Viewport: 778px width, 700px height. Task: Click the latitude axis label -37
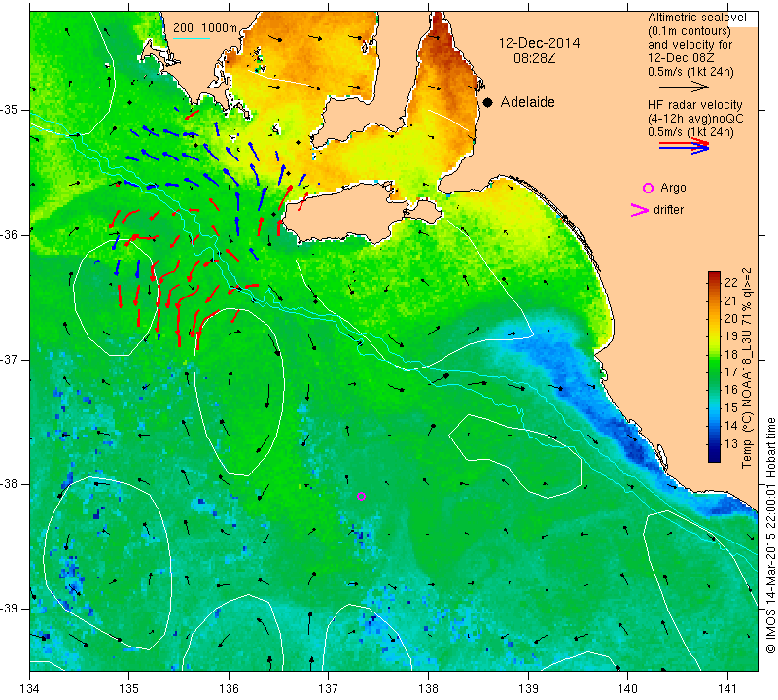point(11,359)
